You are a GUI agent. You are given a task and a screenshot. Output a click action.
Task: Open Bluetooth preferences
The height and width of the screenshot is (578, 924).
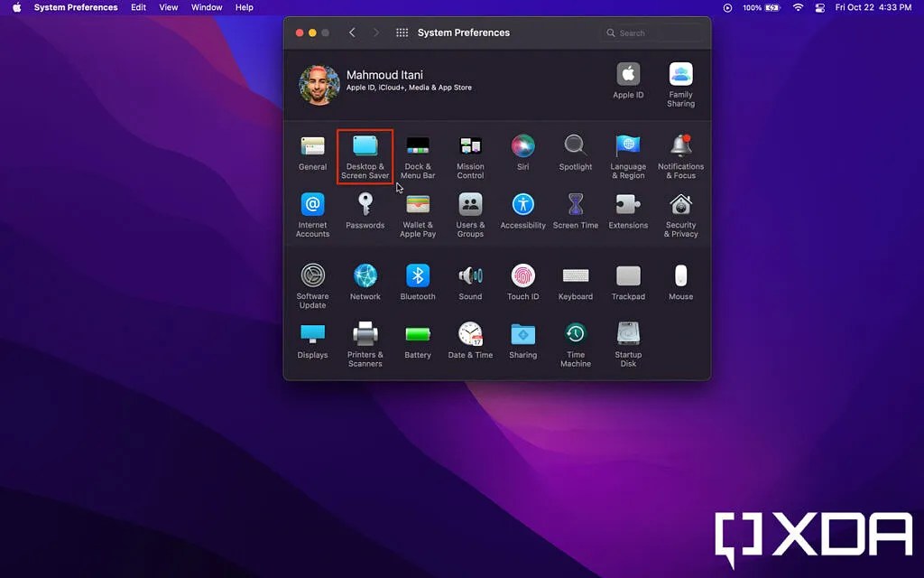(x=418, y=281)
